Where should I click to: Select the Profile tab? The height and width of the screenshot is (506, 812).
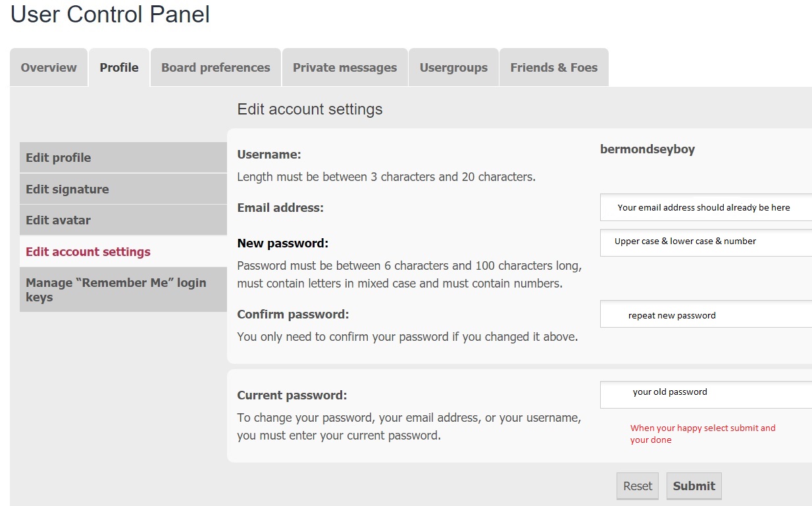(119, 68)
